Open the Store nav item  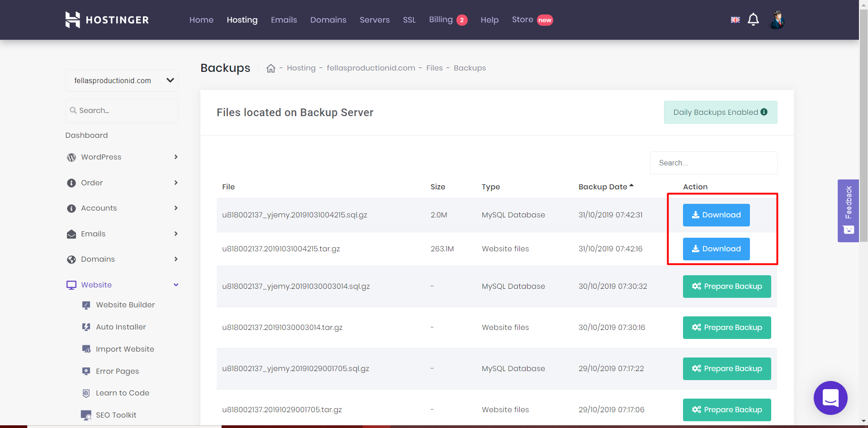(x=522, y=19)
